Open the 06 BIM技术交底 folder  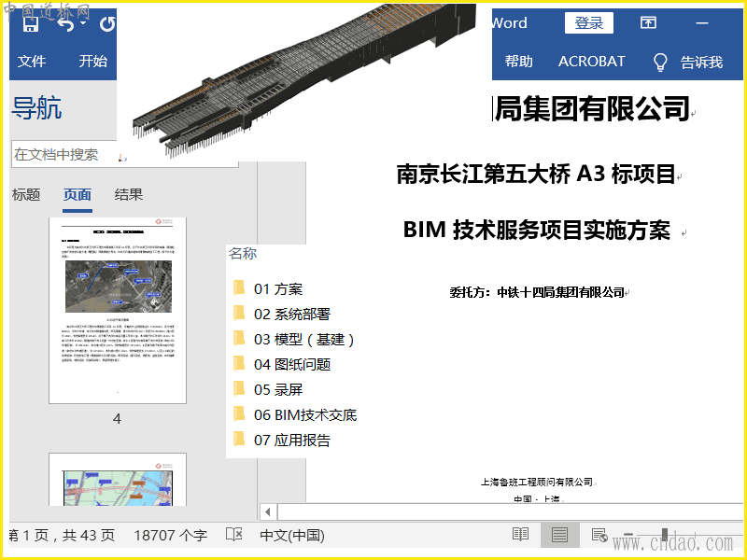click(295, 415)
